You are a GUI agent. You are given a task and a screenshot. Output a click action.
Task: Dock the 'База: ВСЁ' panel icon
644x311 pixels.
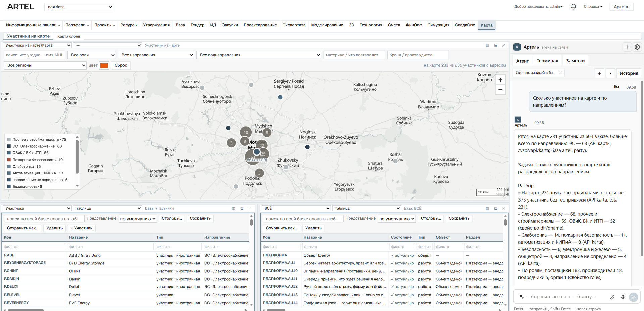[496, 208]
